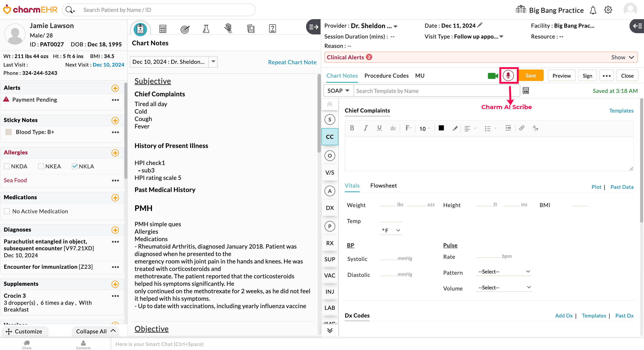Image resolution: width=644 pixels, height=350 pixels.
Task: Click the target goals icon
Action: [x=185, y=29]
